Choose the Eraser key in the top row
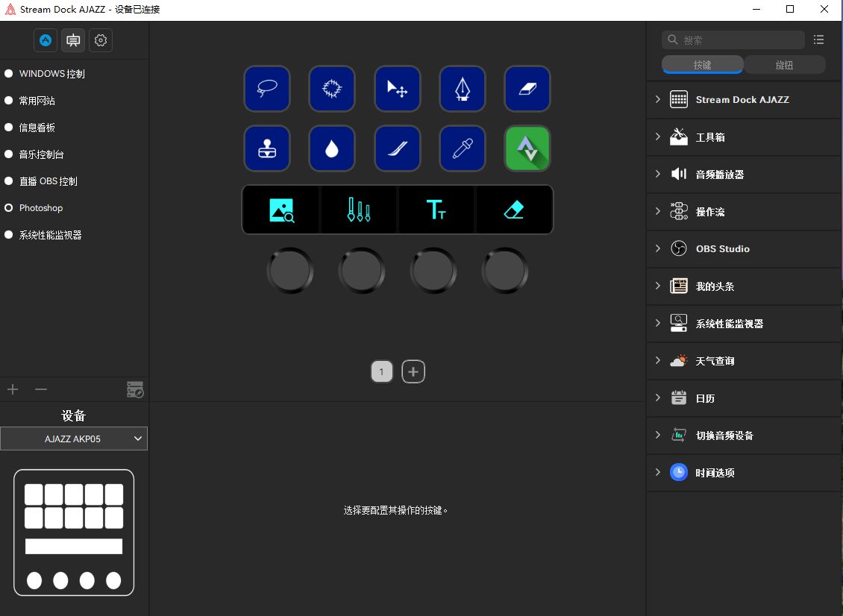 click(x=527, y=89)
